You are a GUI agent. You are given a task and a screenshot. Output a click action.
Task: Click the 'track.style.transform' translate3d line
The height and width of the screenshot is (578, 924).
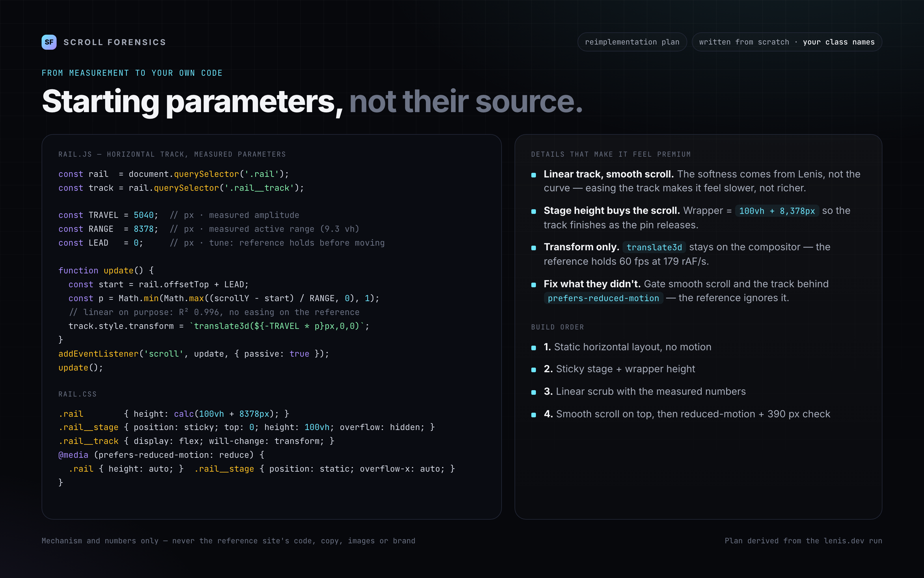point(219,326)
